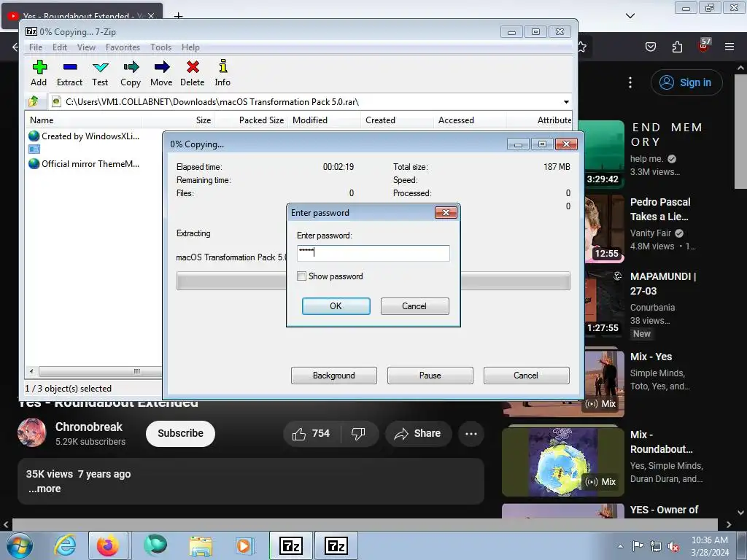Tick the Show password checkbox
Screen dimensions: 747x560
click(301, 276)
